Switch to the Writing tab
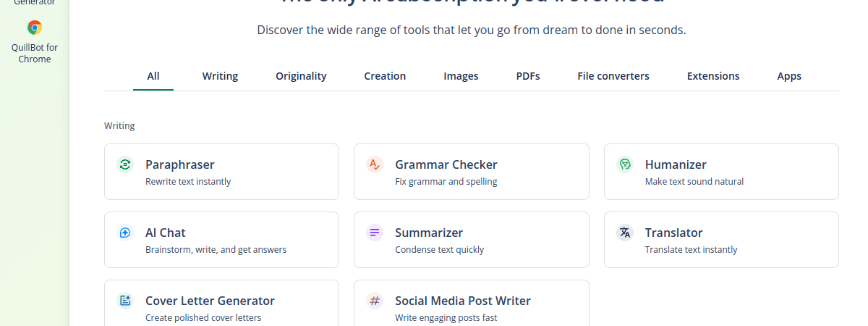The width and height of the screenshot is (868, 326). pyautogui.click(x=220, y=76)
